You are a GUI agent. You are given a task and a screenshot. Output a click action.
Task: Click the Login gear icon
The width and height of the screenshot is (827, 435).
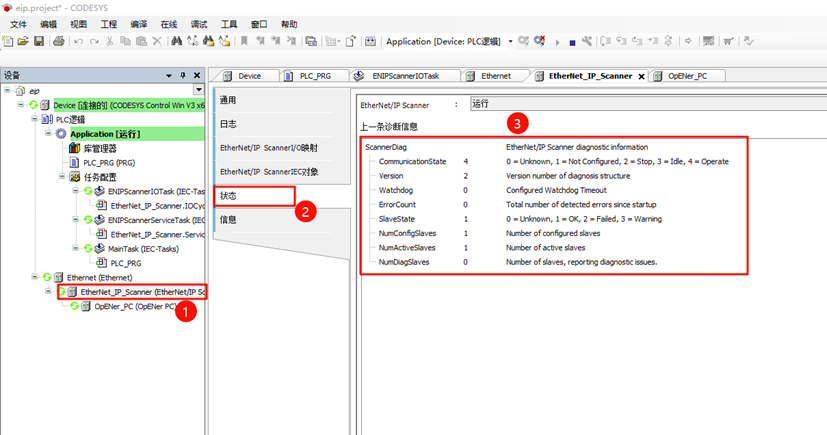pyautogui.click(x=523, y=41)
